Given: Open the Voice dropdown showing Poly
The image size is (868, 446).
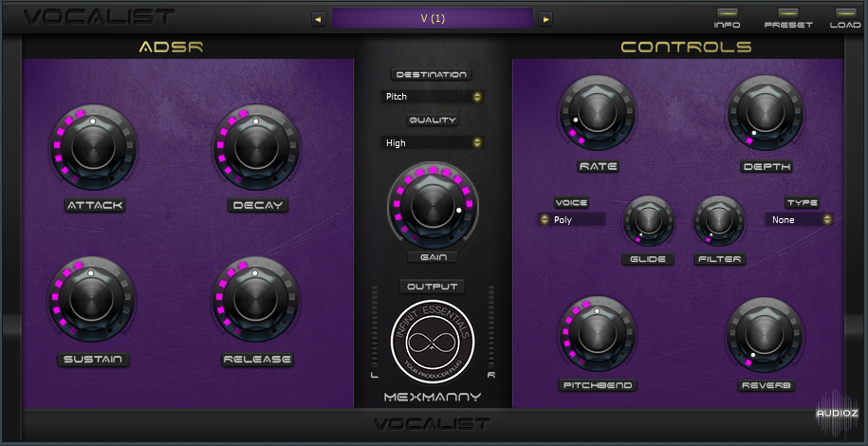Looking at the screenshot, I should coord(572,220).
